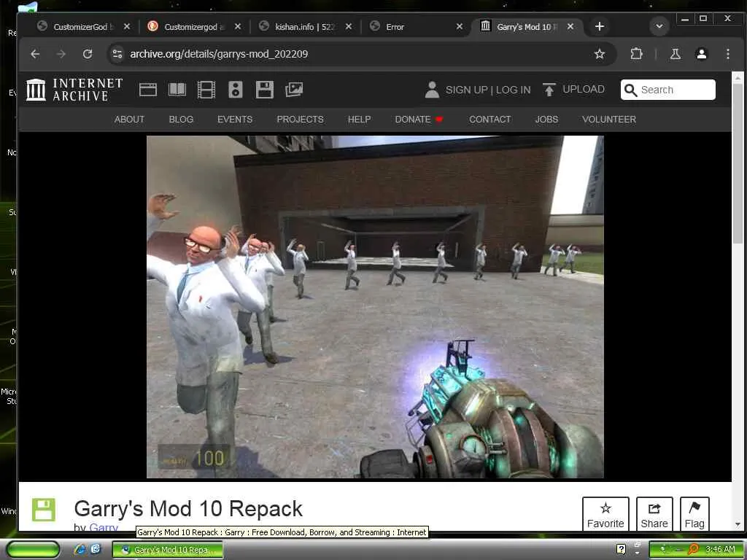Reload the page with the refresh icon
Screen dimensions: 747x560
tap(88, 54)
